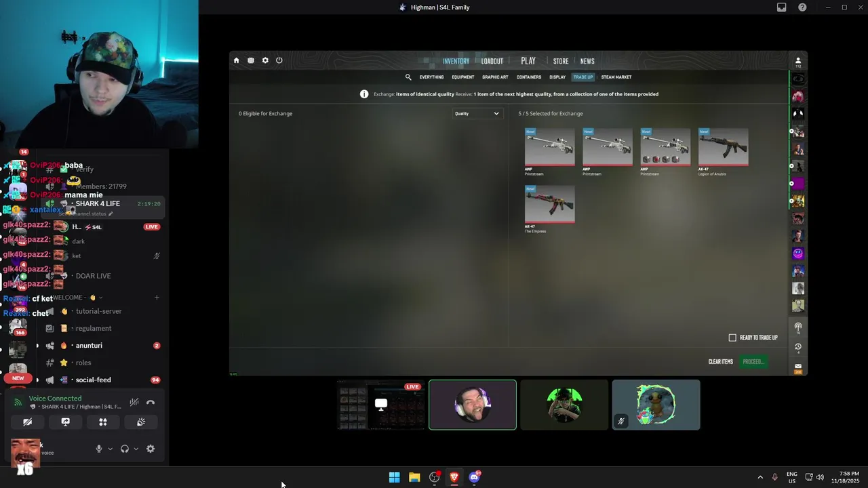Switch to the Inventory tab
This screenshot has width=868, height=488.
point(456,61)
